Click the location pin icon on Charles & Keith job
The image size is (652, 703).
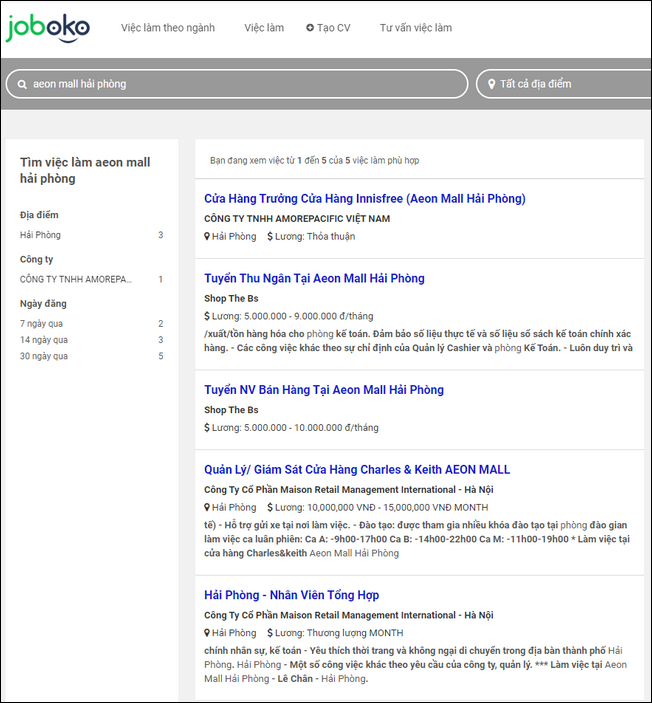pos(207,508)
